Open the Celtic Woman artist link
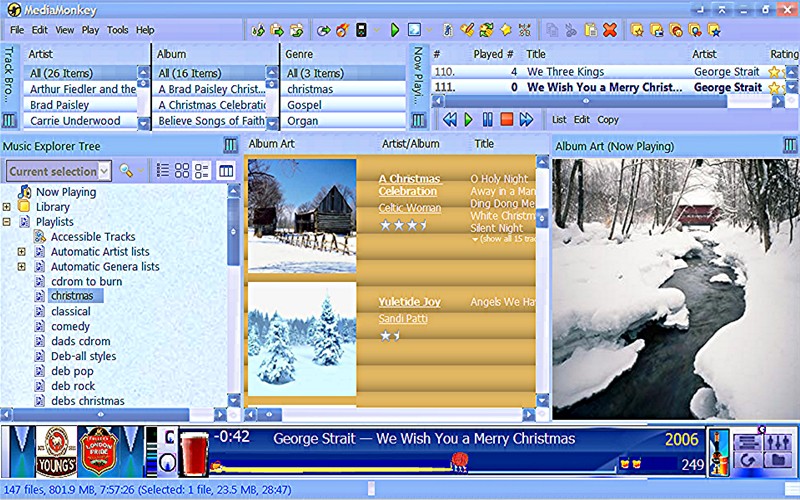800x500 pixels. [x=410, y=208]
